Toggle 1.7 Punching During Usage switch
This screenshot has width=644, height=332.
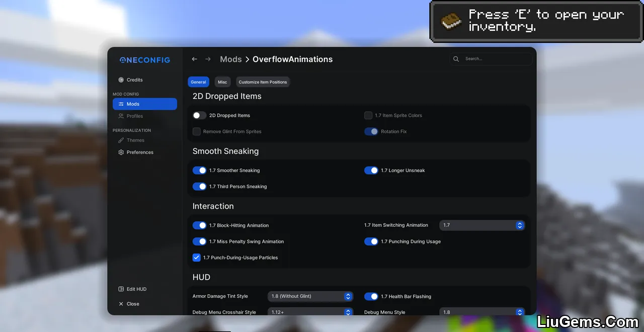point(371,241)
